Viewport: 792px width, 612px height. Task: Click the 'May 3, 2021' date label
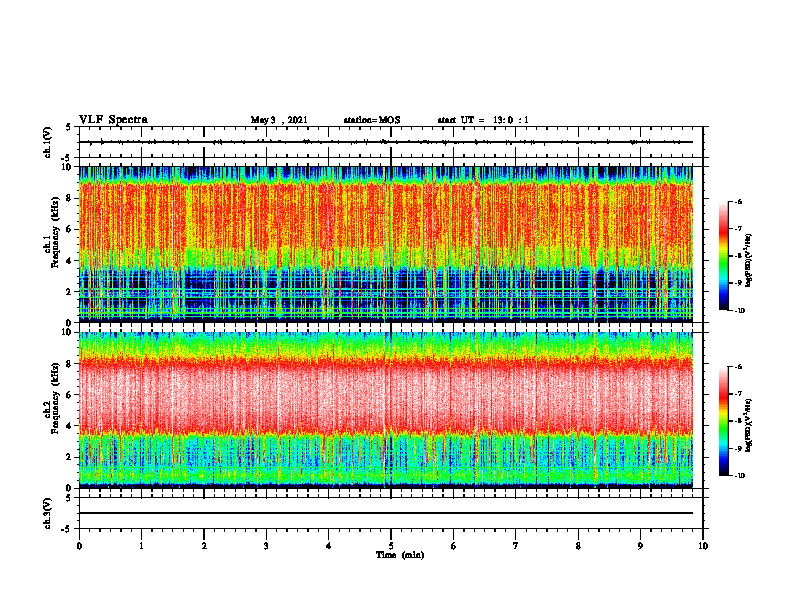tap(279, 120)
